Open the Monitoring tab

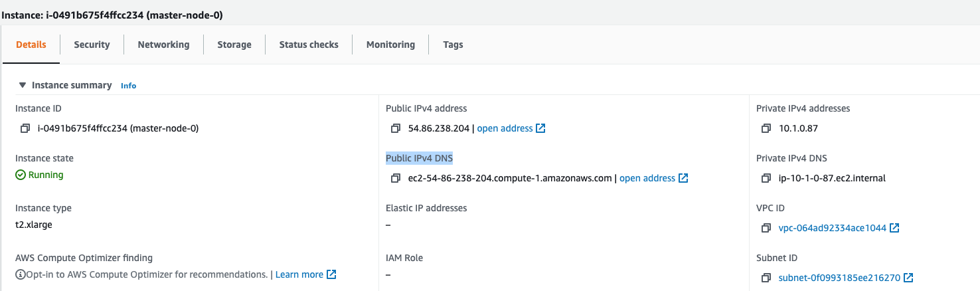[390, 45]
